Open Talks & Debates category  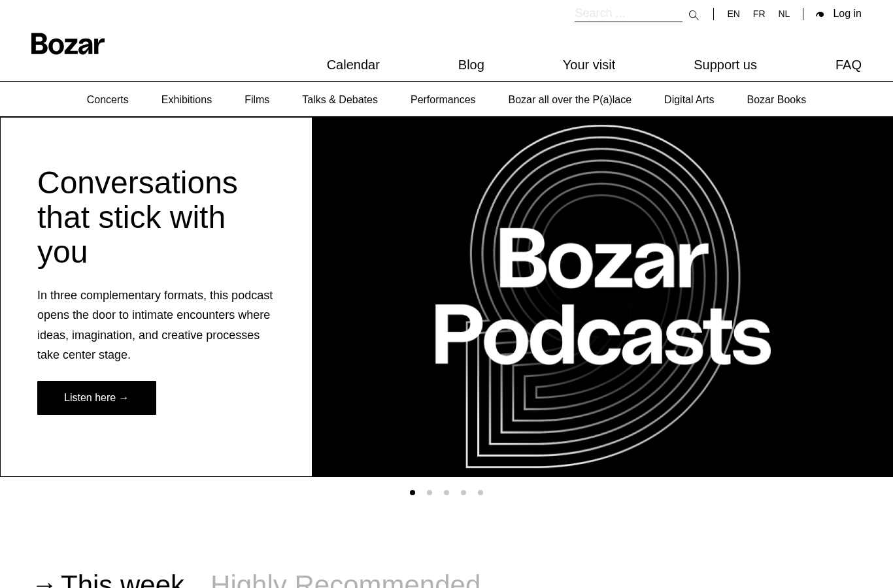(340, 99)
